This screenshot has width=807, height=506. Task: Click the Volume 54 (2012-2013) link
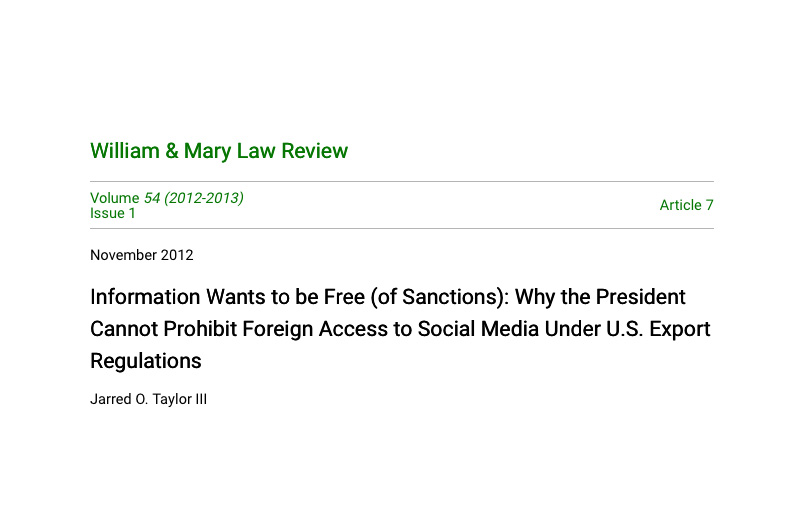[x=167, y=198]
